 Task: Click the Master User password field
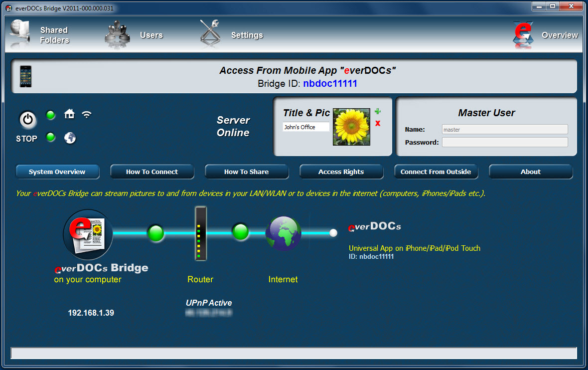tap(505, 142)
